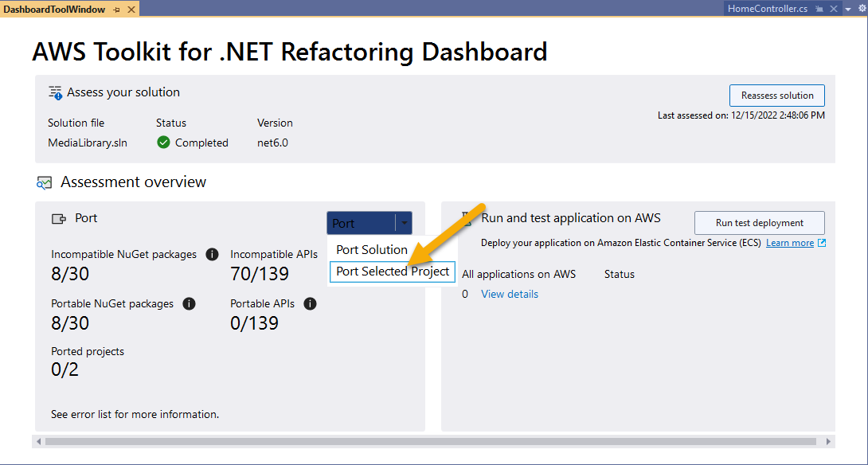Click the 'Solution file' column label
The height and width of the screenshot is (465, 868).
coord(76,123)
